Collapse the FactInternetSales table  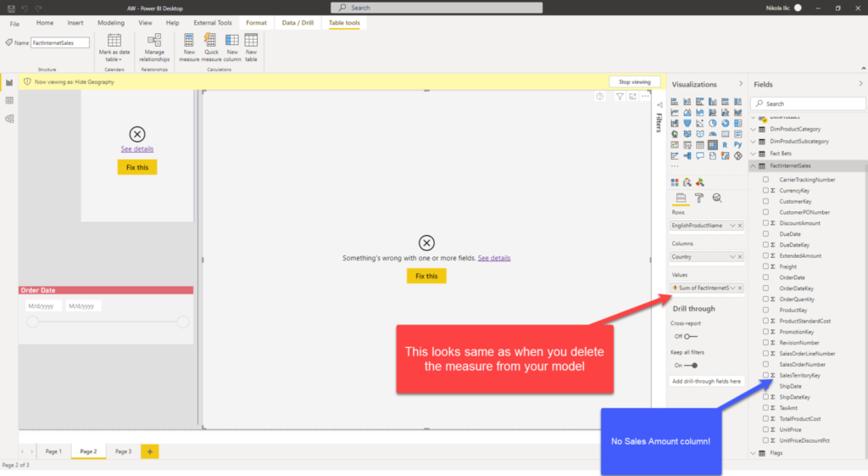[x=754, y=165]
